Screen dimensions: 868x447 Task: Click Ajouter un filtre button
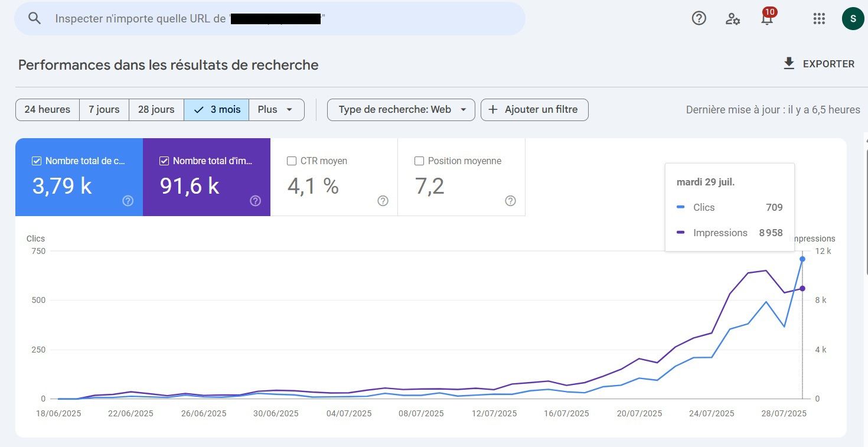(534, 110)
